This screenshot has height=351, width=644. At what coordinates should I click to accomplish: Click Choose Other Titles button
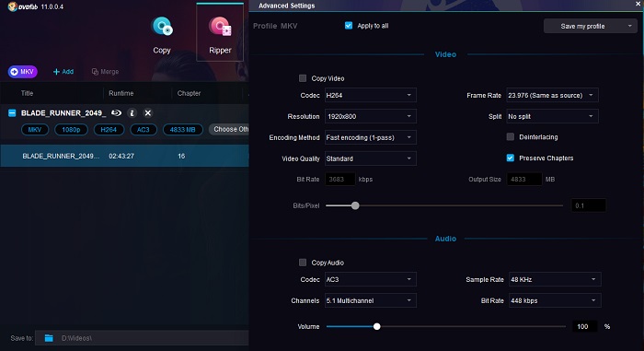pyautogui.click(x=229, y=129)
